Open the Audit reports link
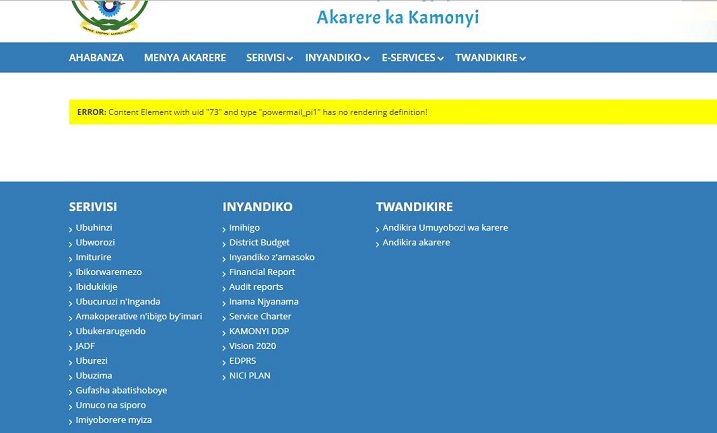This screenshot has height=433, width=717. [x=256, y=287]
